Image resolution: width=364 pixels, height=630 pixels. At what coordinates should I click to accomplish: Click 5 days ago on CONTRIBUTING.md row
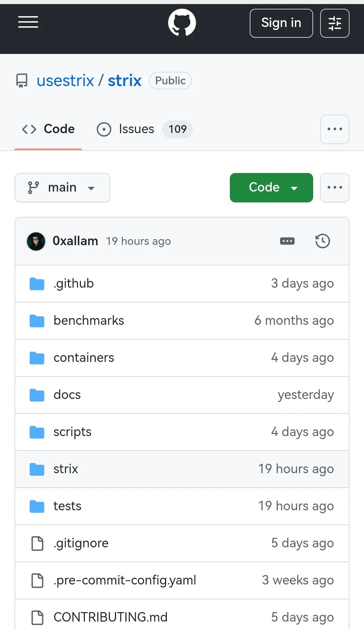(x=302, y=618)
